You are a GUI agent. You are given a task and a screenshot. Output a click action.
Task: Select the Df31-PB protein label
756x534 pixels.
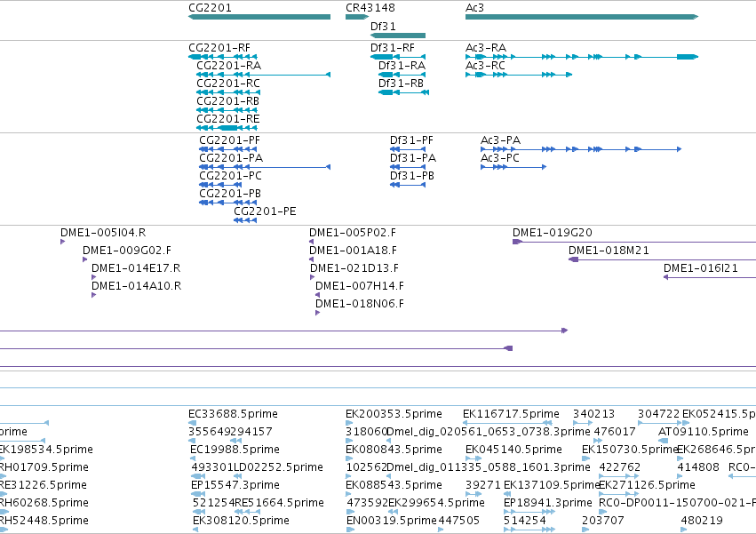(x=412, y=176)
